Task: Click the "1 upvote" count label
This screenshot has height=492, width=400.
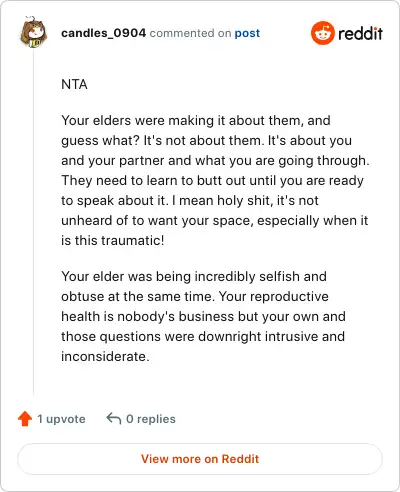Action: (61, 419)
